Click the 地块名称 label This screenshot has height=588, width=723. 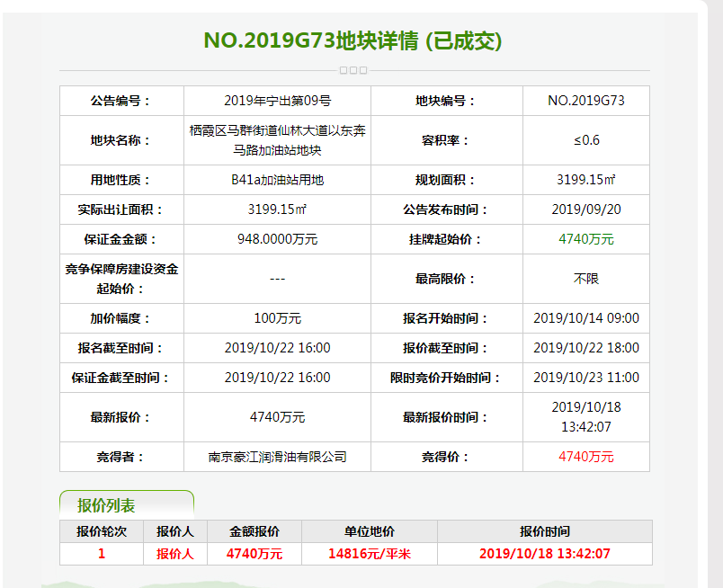[121, 140]
